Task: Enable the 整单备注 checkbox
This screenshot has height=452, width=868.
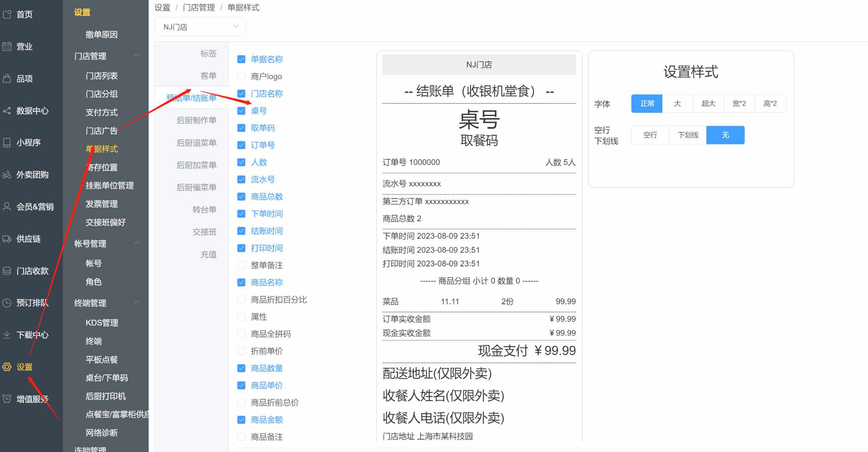Action: tap(241, 265)
